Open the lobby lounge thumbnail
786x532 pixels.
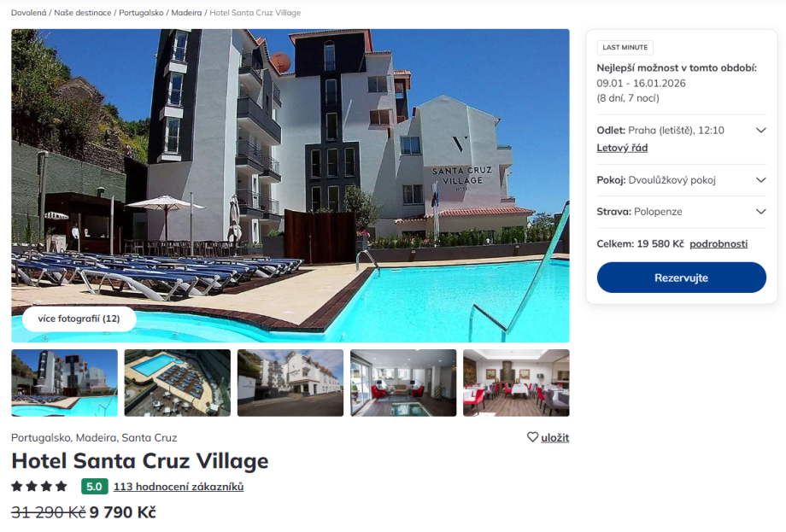(x=403, y=383)
